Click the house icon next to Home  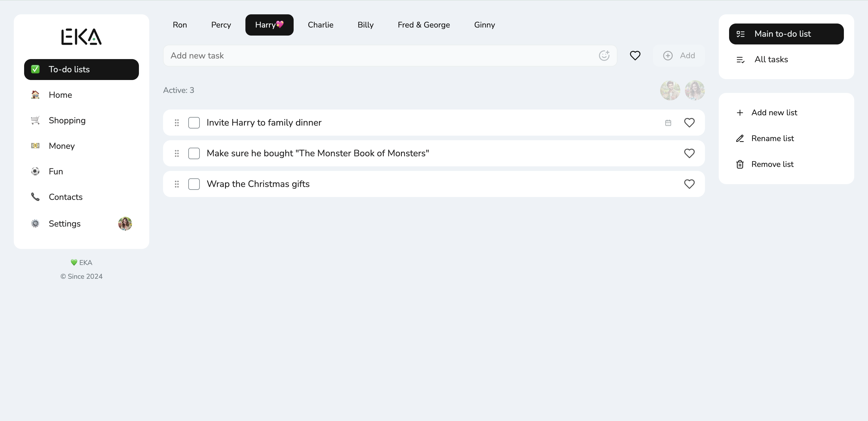coord(35,95)
